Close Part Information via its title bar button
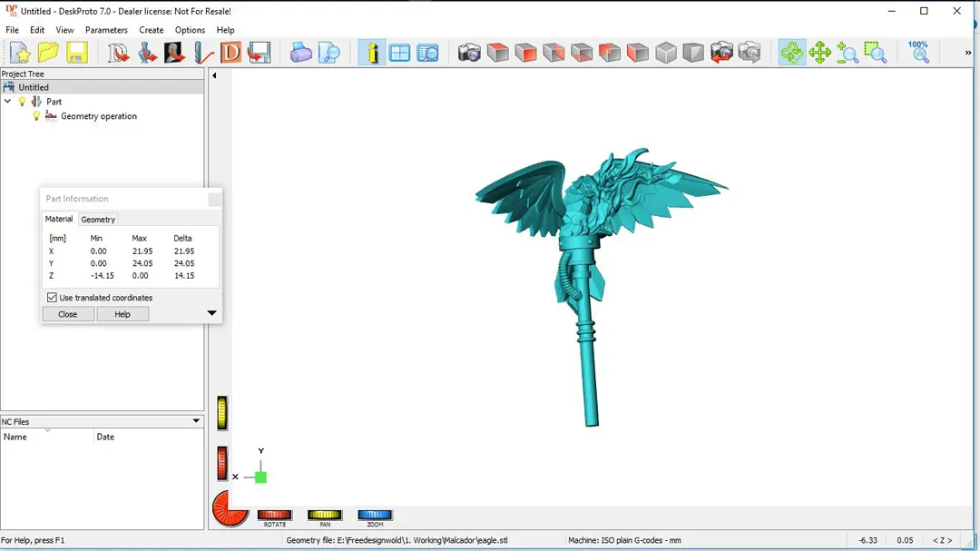The height and width of the screenshot is (551, 980). click(x=214, y=199)
